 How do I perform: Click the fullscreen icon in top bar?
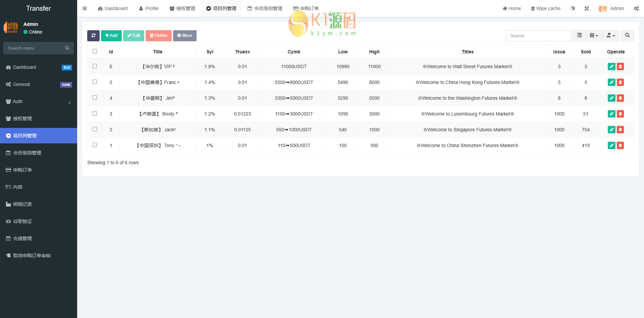[587, 8]
